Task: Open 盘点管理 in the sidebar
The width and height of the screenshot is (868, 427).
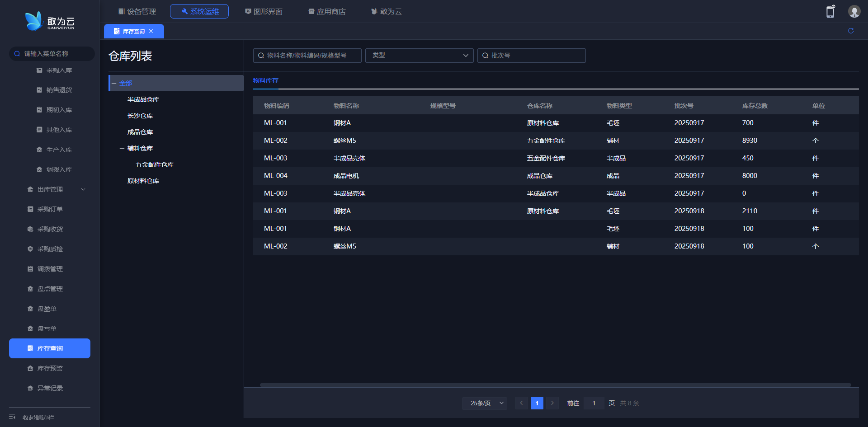Action: (x=50, y=289)
